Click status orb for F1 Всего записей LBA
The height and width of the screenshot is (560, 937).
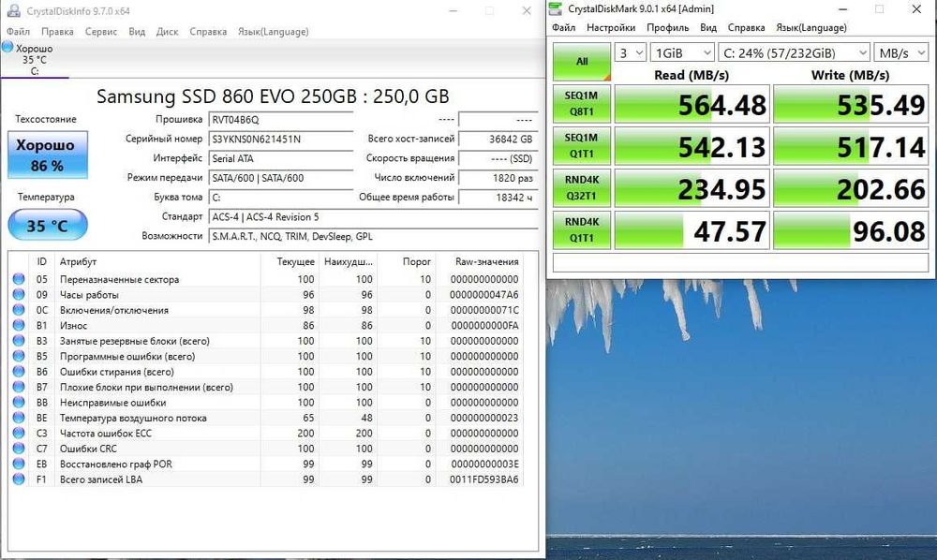19,479
